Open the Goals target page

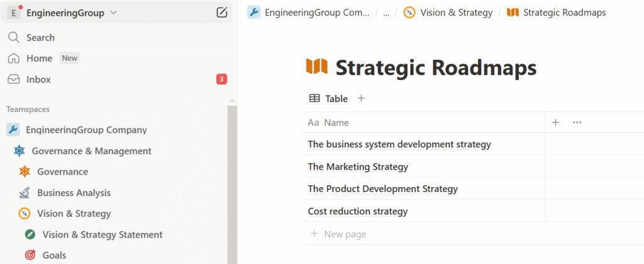54,255
